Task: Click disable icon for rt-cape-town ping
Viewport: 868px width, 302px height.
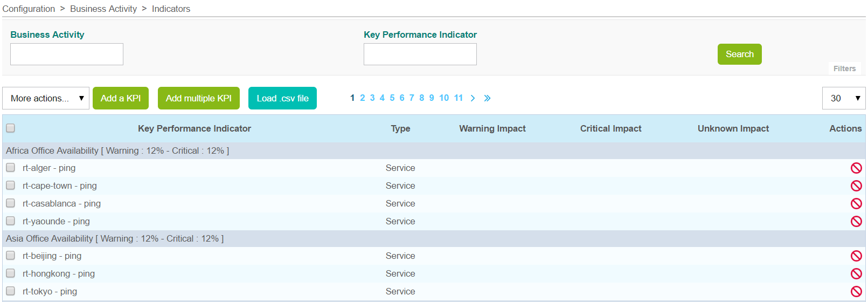Action: point(856,186)
